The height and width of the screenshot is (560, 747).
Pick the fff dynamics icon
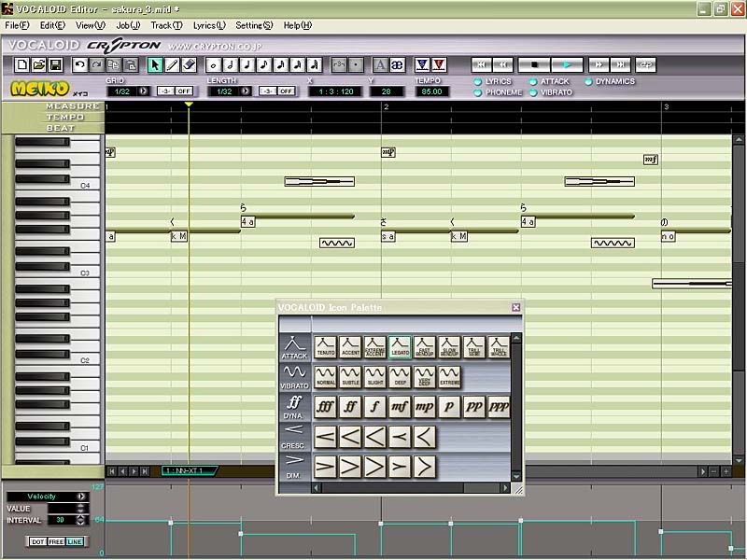326,407
